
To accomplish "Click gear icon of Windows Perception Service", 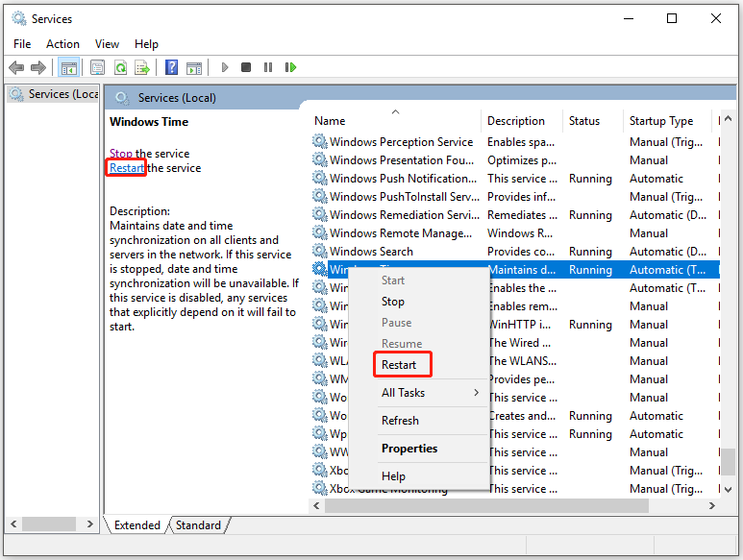I will point(320,141).
